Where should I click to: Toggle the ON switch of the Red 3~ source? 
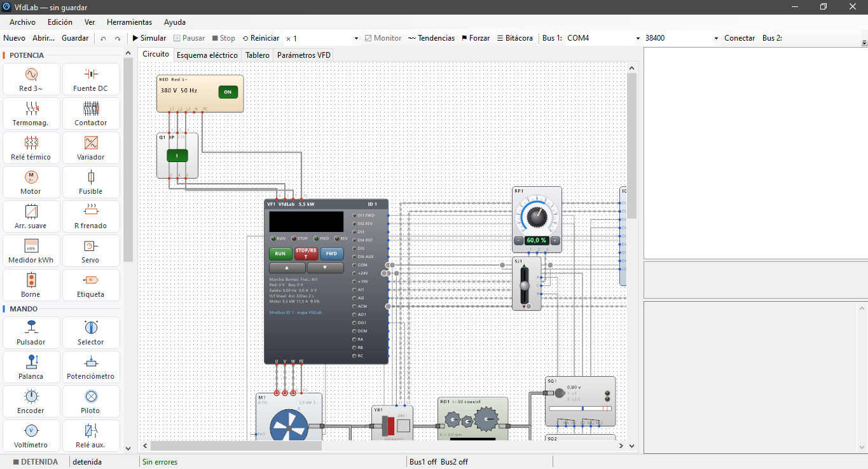pyautogui.click(x=227, y=92)
